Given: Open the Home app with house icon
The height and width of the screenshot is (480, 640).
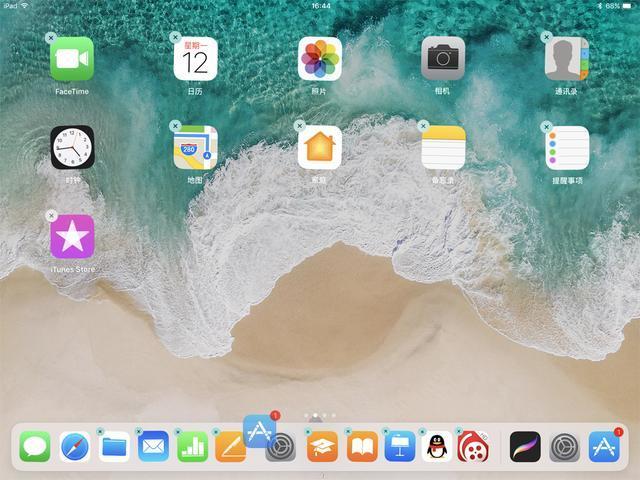Looking at the screenshot, I should (x=320, y=147).
